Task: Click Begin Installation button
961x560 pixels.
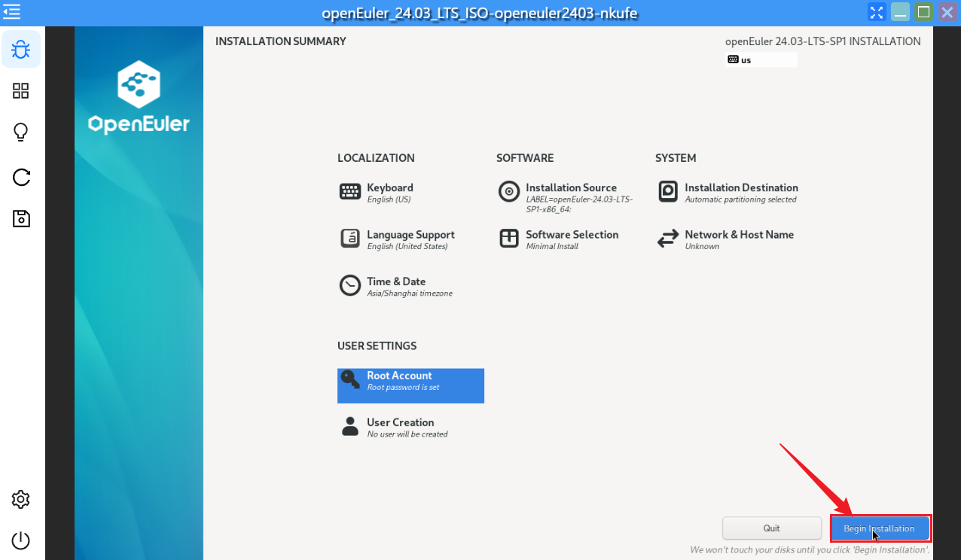Action: (880, 528)
